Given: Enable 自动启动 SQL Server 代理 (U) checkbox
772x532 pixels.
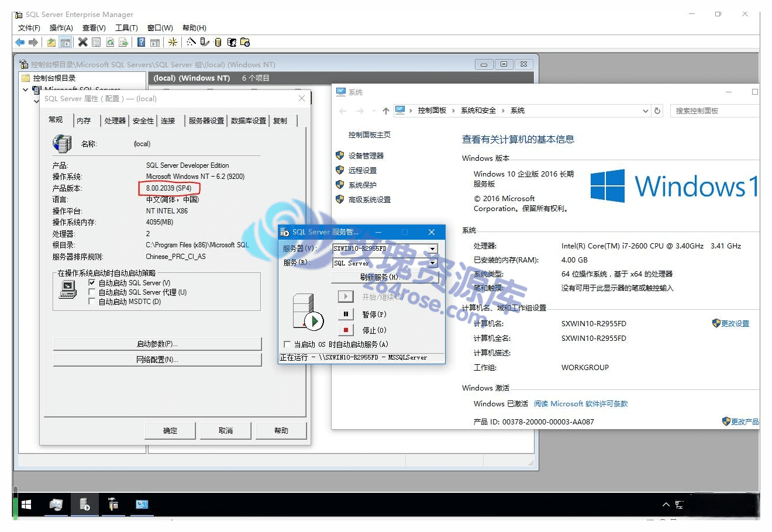Looking at the screenshot, I should click(x=91, y=292).
